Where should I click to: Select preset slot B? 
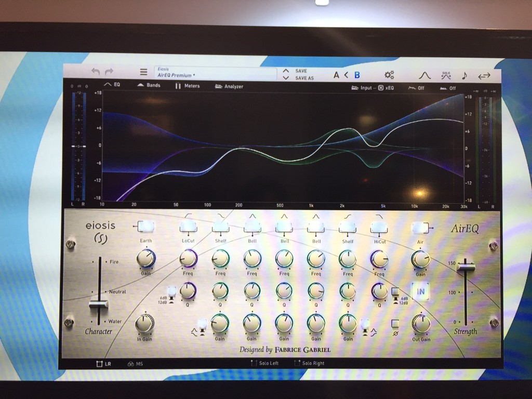tap(357, 75)
